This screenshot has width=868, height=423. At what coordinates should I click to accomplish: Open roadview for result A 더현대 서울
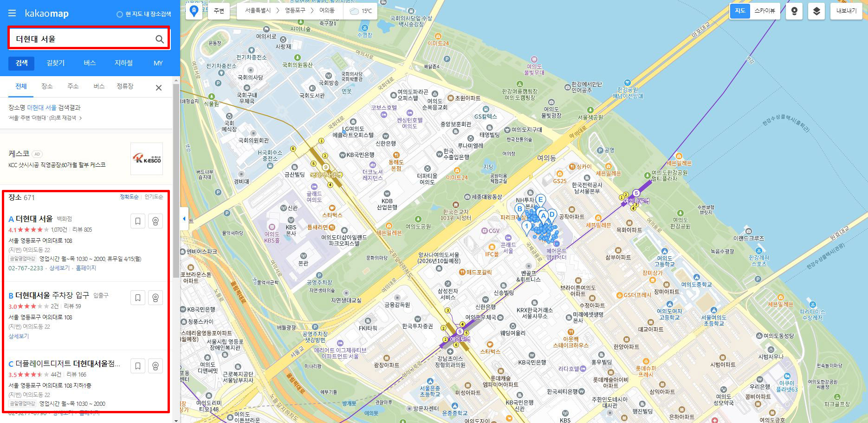click(155, 221)
